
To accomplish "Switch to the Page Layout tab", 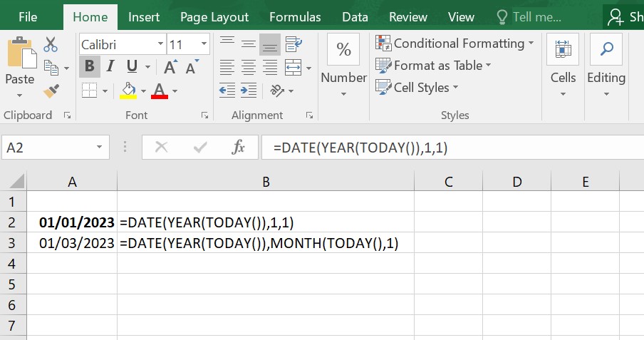I will (x=214, y=17).
